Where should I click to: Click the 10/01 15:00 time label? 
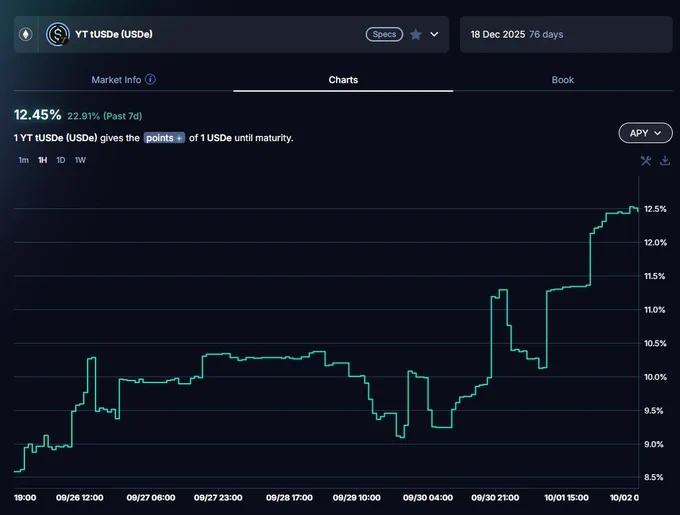[566, 498]
